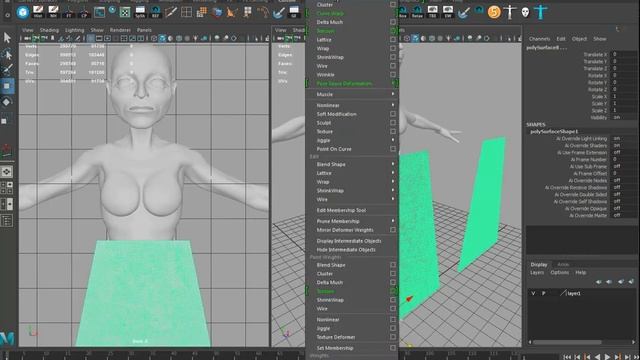This screenshot has height=360, width=640.
Task: Click the four-pane grid shelf icon
Action: pyautogui.click(x=187, y=12)
